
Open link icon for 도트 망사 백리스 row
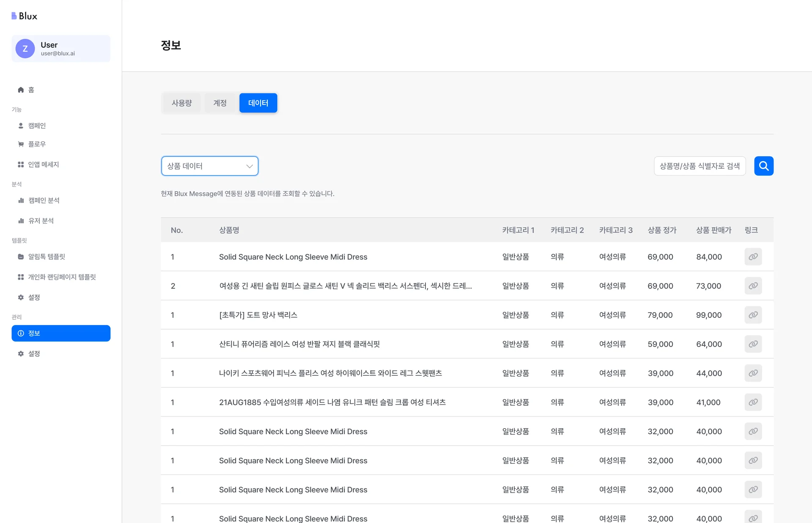click(753, 315)
